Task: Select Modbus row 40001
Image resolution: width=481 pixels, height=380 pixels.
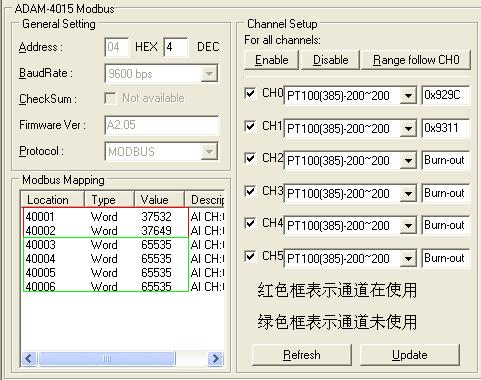Action: click(123, 217)
